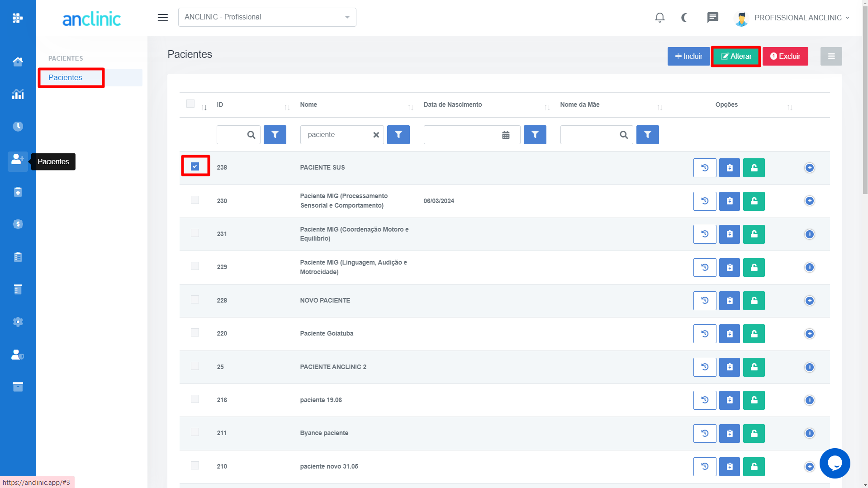Click the Excluir button
The width and height of the screenshot is (868, 488).
785,57
